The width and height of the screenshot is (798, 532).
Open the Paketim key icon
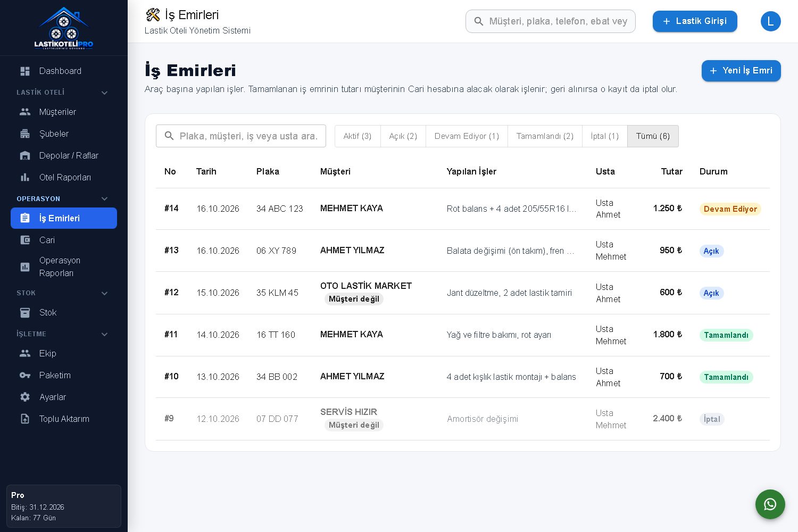pos(25,375)
